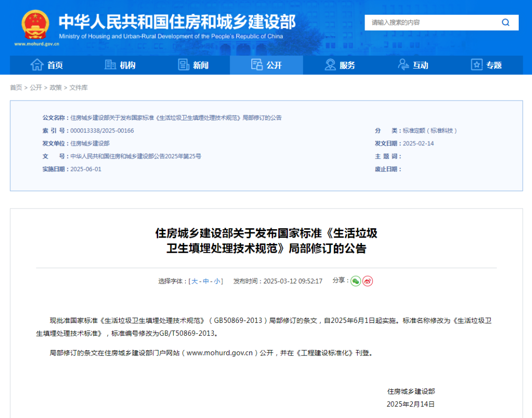Click the national emblem logo

pyautogui.click(x=35, y=25)
